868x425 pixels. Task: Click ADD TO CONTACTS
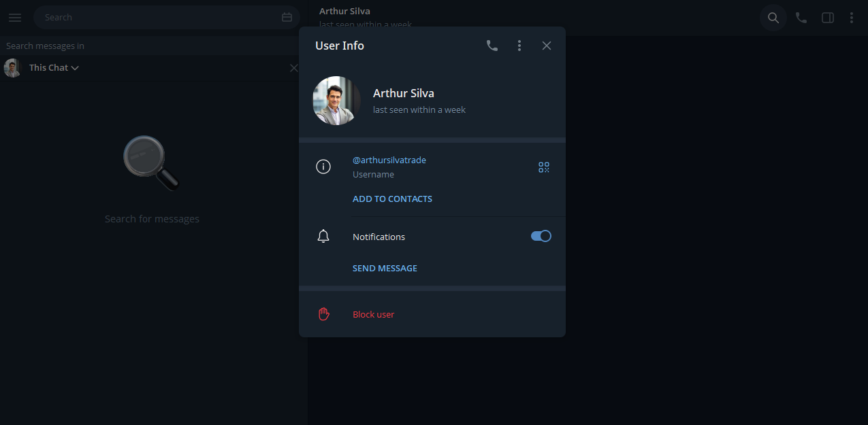[x=392, y=199]
